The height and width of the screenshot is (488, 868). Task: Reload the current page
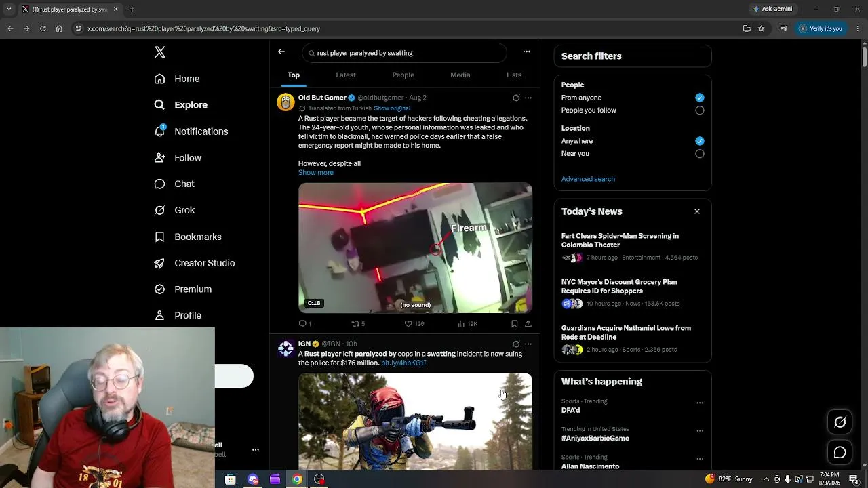pos(43,28)
